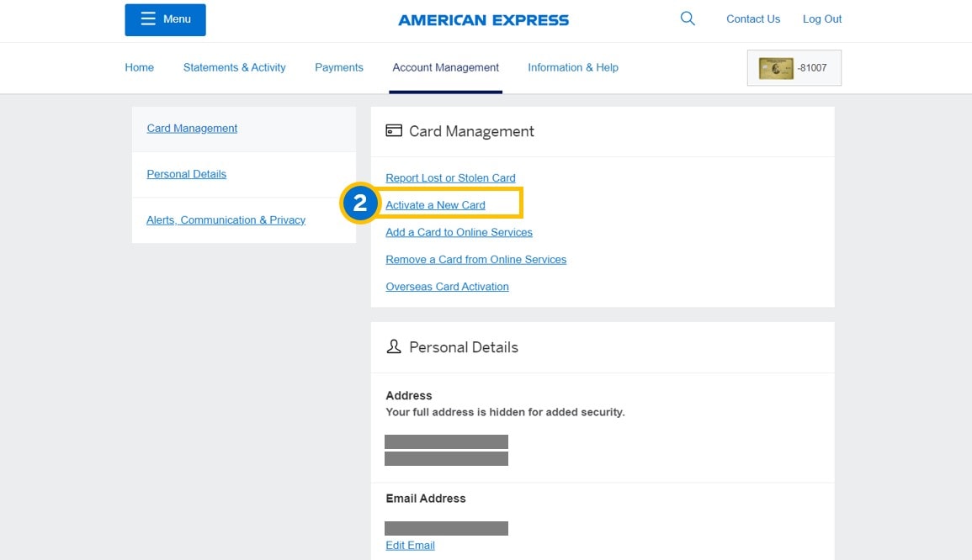Screen dimensions: 972x560
Task: Click the card icon beside Card Management heading
Action: [393, 130]
